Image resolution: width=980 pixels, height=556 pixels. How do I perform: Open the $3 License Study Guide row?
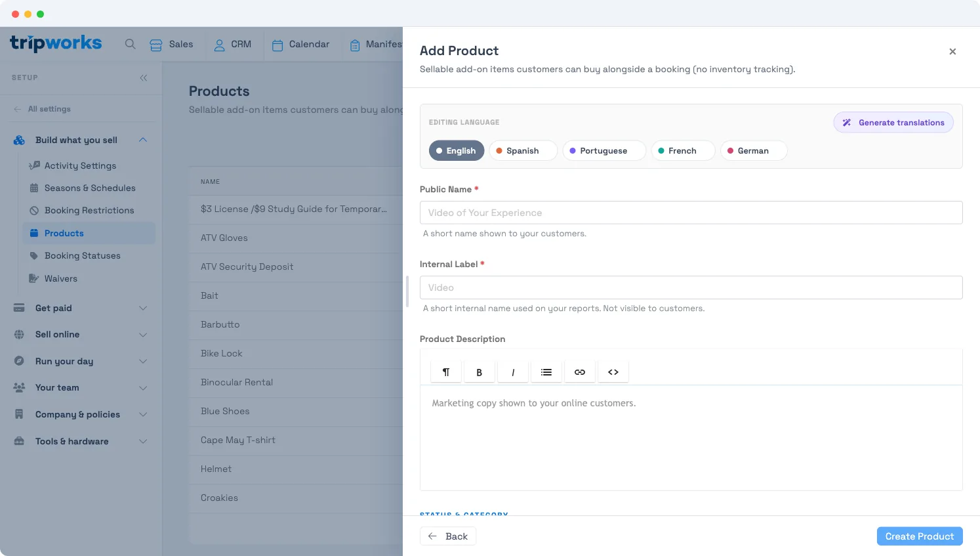296,209
